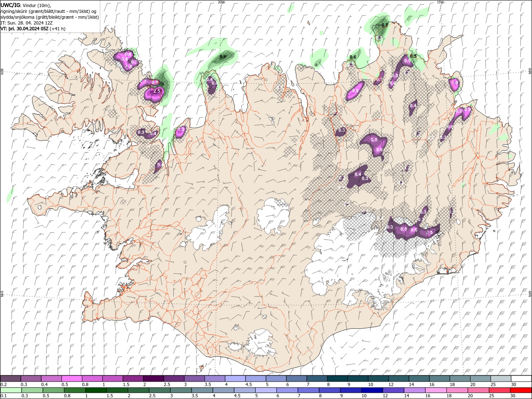Click the '(+41 h)' forecast offset text
This screenshot has width=532, height=399.
pyautogui.click(x=57, y=29)
